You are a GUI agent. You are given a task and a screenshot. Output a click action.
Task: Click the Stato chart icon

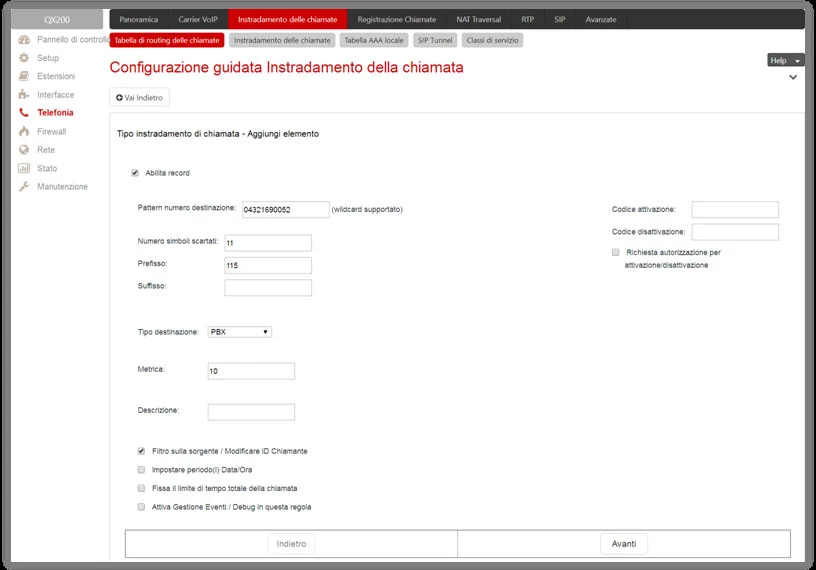click(x=24, y=168)
